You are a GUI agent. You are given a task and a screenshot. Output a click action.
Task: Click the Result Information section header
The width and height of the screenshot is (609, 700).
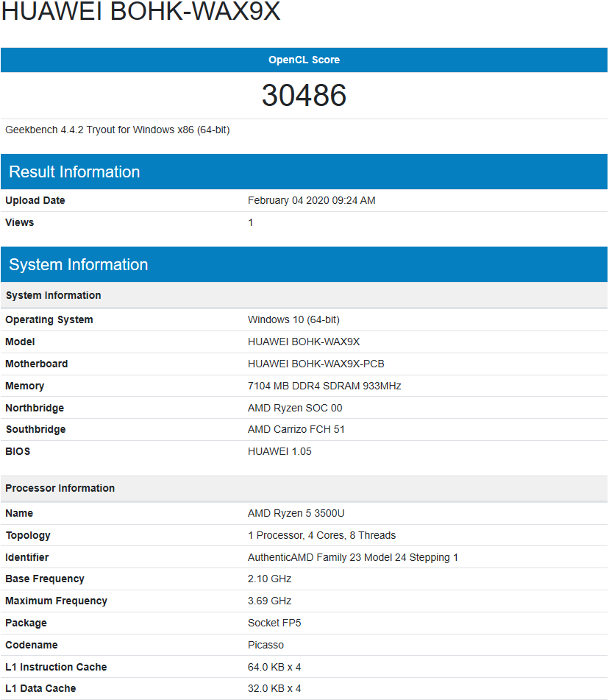[304, 172]
